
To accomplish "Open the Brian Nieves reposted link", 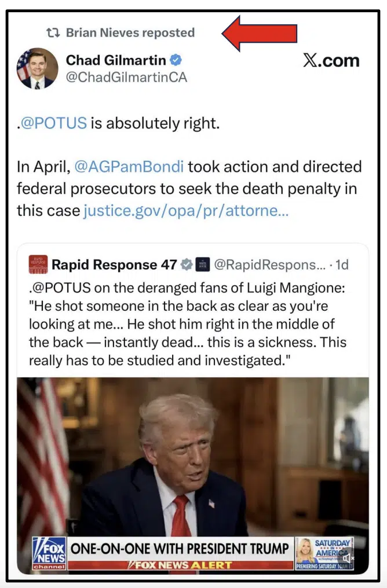I will click(x=130, y=33).
